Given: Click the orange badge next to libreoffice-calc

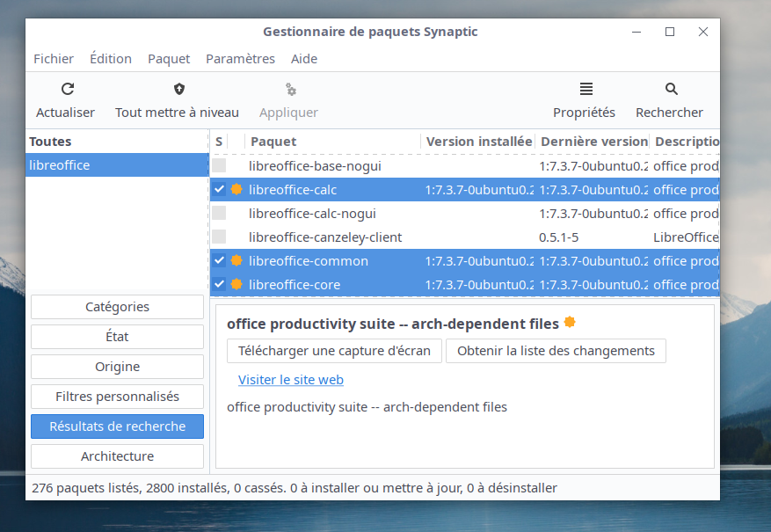Looking at the screenshot, I should click(236, 189).
